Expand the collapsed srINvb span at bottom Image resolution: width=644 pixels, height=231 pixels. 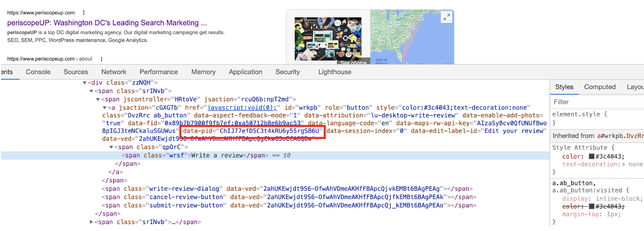coord(91,222)
